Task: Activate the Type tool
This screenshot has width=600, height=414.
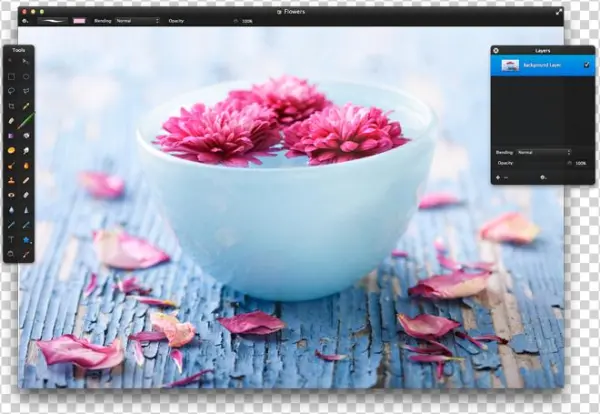Action: (11, 240)
